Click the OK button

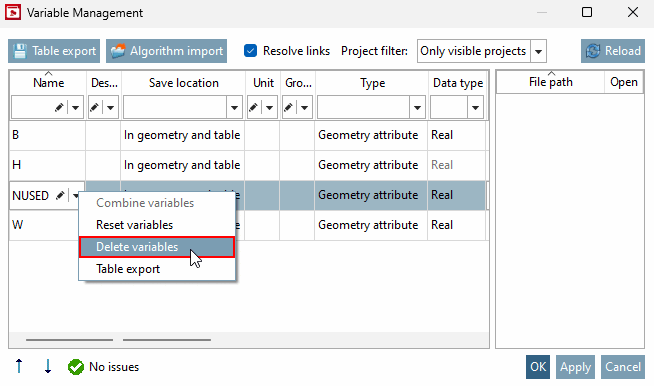point(538,367)
